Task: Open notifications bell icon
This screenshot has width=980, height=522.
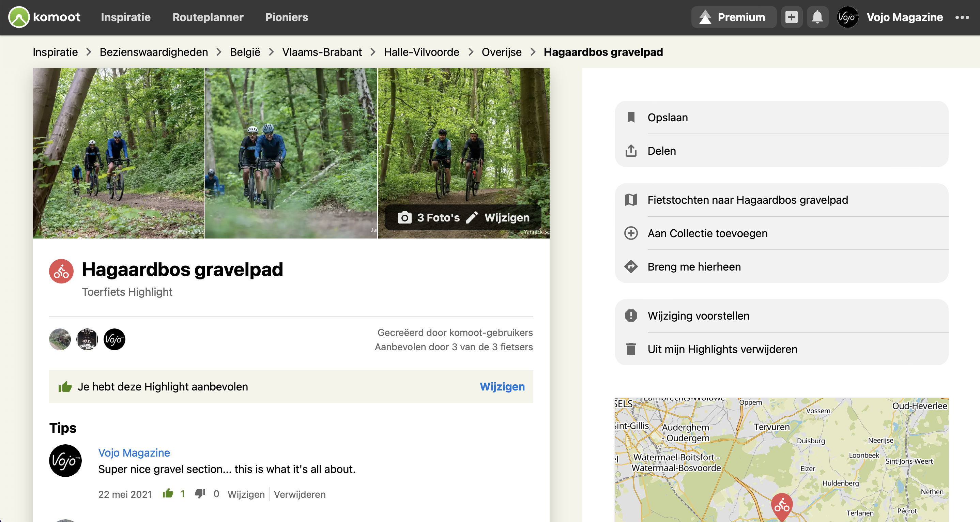Action: point(817,17)
